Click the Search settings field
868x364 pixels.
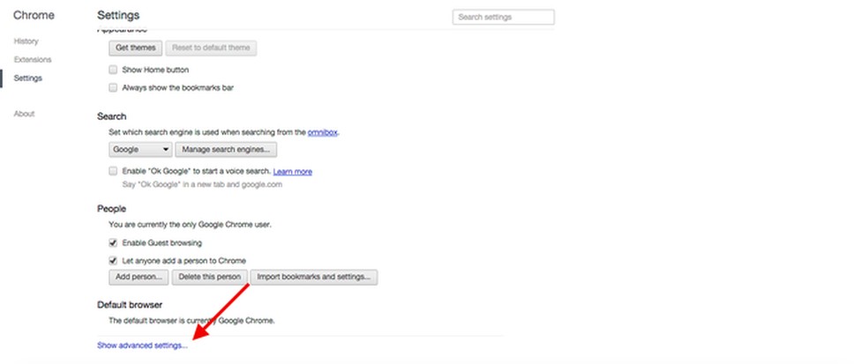tap(503, 17)
